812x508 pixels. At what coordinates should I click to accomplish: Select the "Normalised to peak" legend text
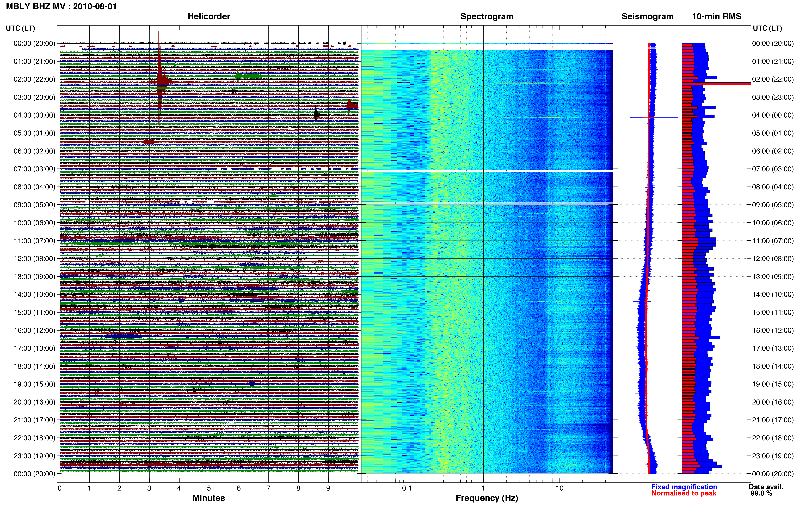tap(684, 493)
